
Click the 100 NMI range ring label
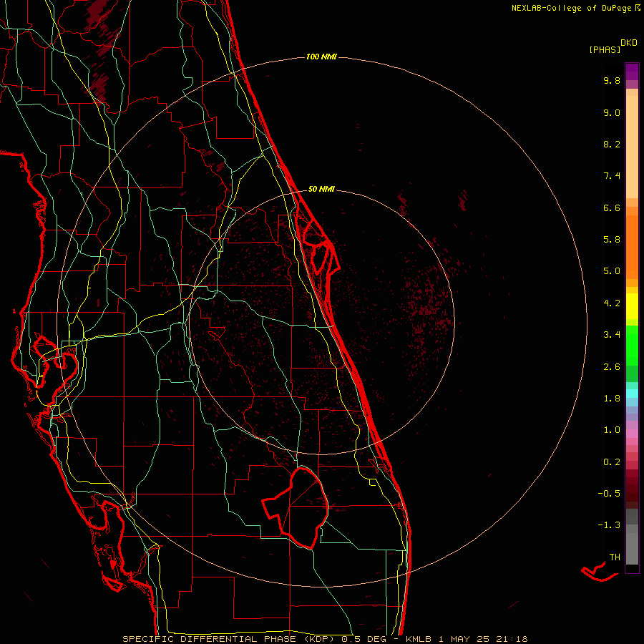321,57
